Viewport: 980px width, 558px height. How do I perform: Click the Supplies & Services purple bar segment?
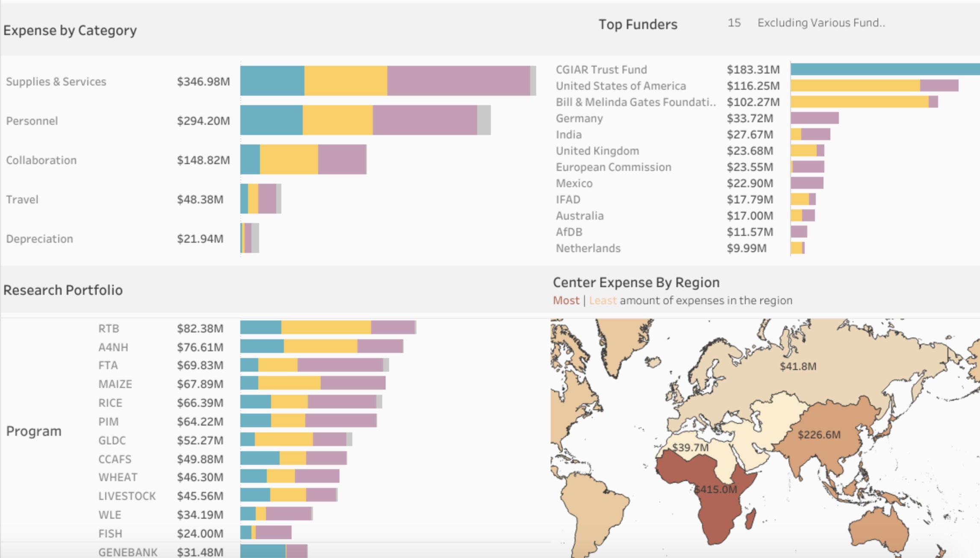tap(458, 81)
